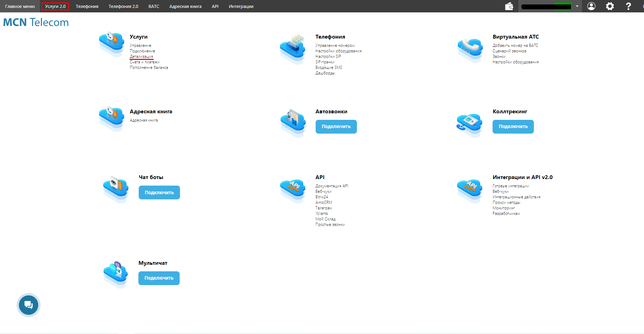Click the API section cloud icon
The width and height of the screenshot is (644, 334).
point(293,191)
